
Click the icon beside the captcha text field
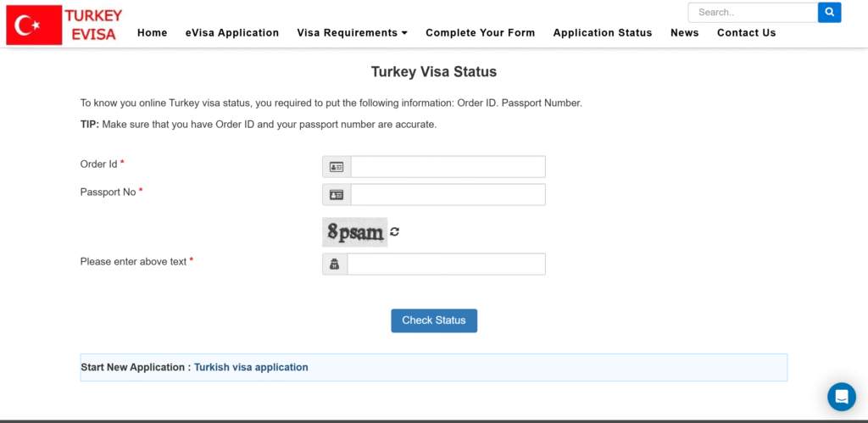point(335,264)
